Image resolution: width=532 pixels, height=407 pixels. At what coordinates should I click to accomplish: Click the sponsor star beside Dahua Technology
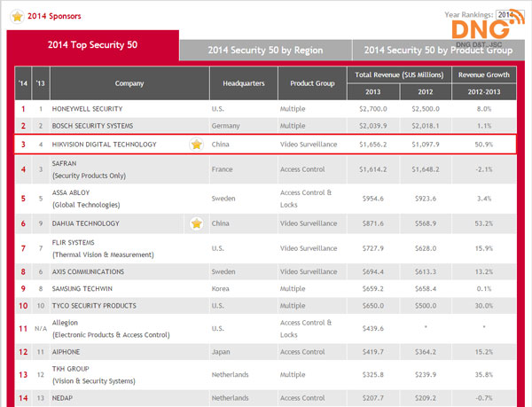(x=197, y=223)
